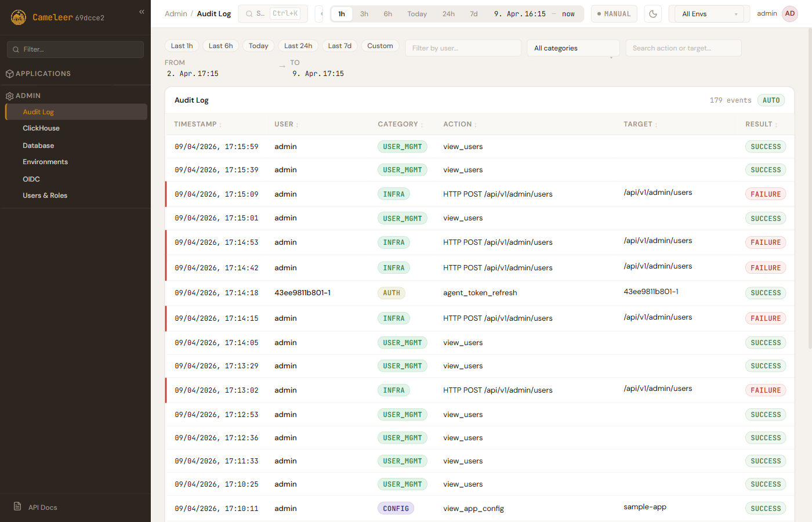Collapse the sidebar with the double-chevron icon
Image resolution: width=812 pixels, height=522 pixels.
pyautogui.click(x=142, y=12)
